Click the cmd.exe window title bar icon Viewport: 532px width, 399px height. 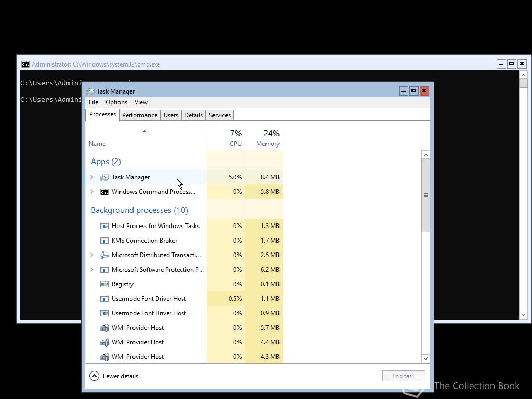(25, 64)
